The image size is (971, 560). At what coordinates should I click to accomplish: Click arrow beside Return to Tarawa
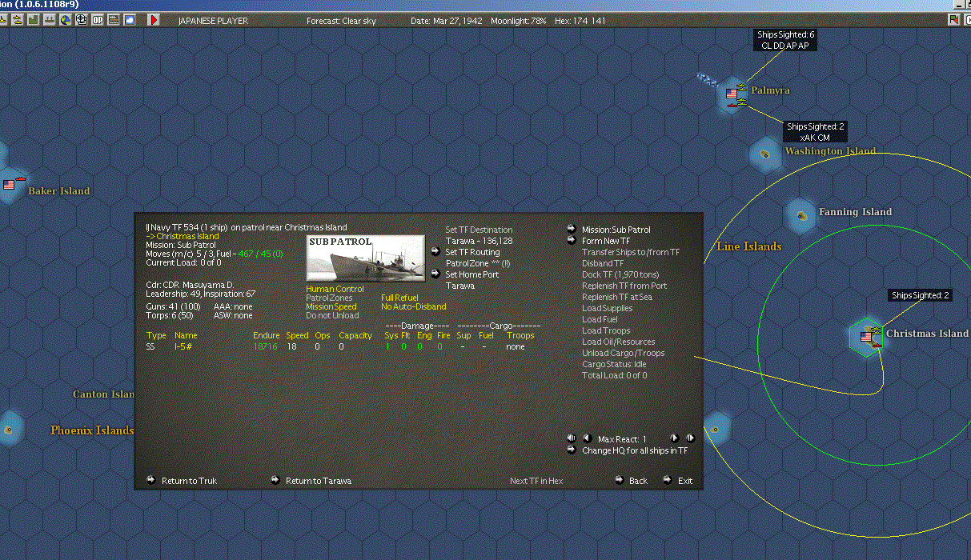(275, 480)
